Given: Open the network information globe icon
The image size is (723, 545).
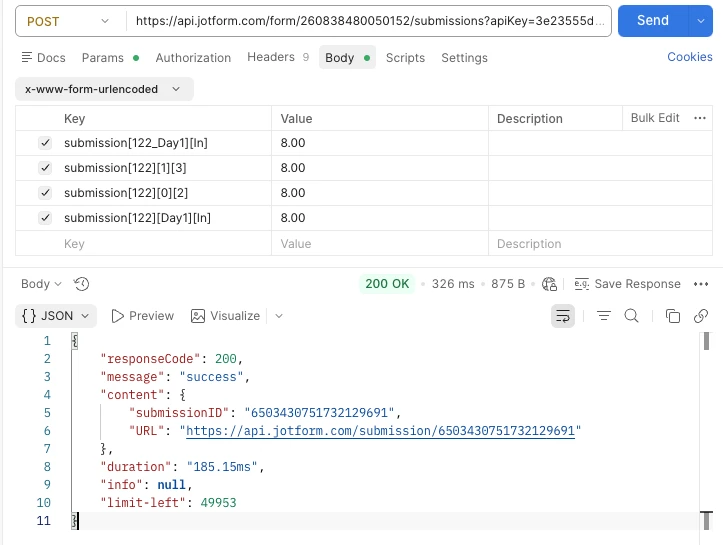Looking at the screenshot, I should point(549,284).
